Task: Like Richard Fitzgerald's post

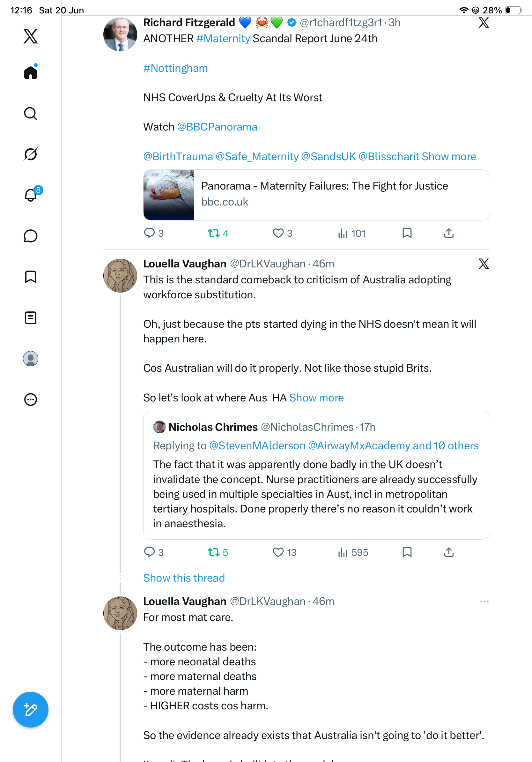Action: click(x=282, y=233)
